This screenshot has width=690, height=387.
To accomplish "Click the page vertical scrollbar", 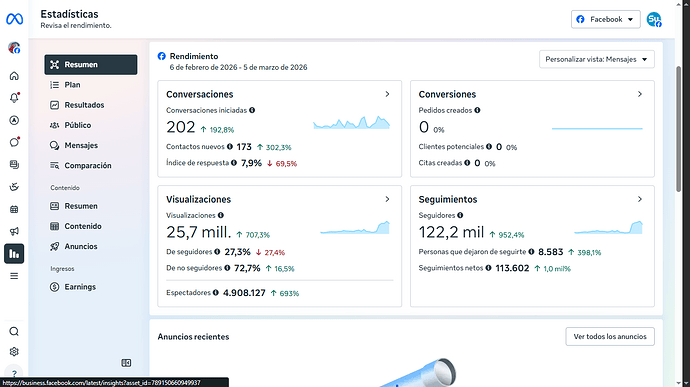I will (679, 129).
